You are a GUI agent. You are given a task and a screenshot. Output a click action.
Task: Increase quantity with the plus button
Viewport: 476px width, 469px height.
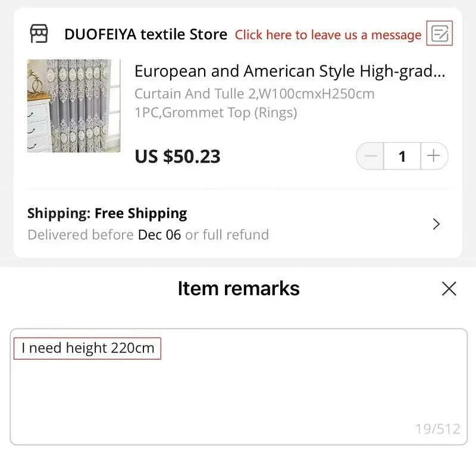tap(434, 157)
